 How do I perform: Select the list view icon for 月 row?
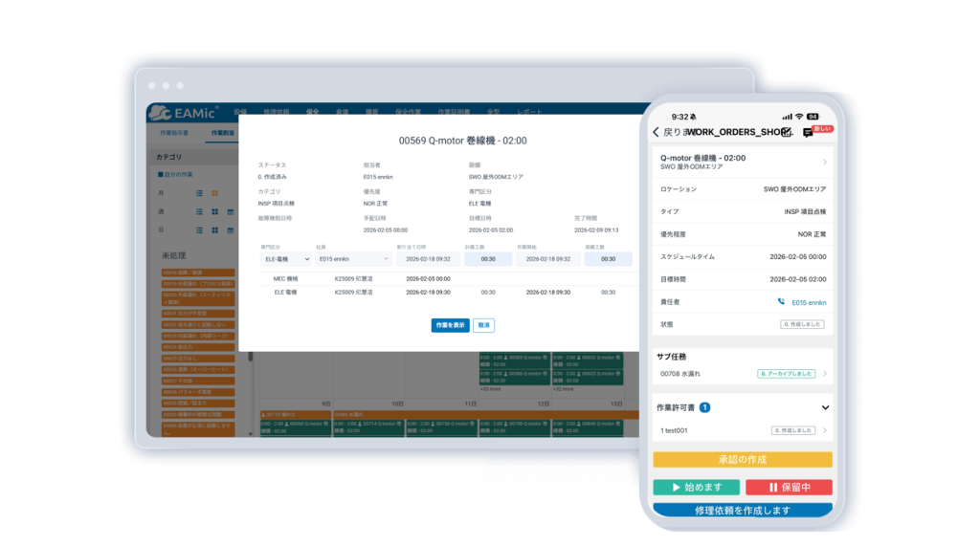tap(199, 193)
